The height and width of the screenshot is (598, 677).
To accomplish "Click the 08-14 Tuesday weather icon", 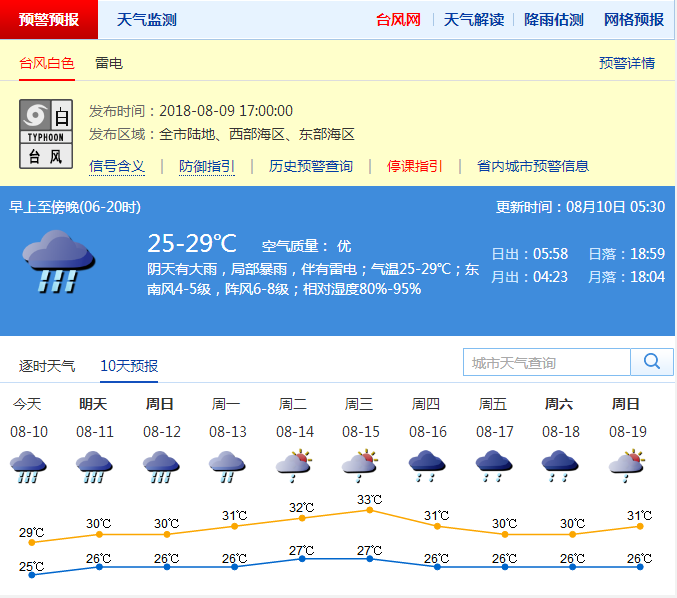I will 294,467.
